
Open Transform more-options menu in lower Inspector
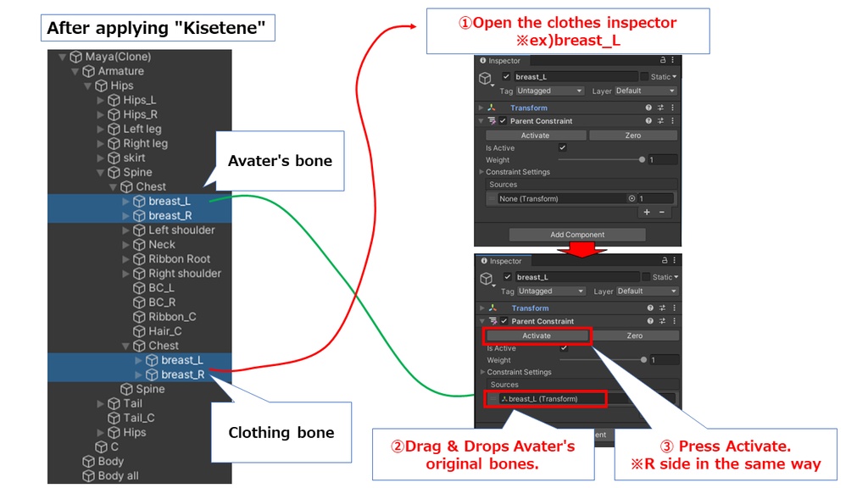pos(674,308)
